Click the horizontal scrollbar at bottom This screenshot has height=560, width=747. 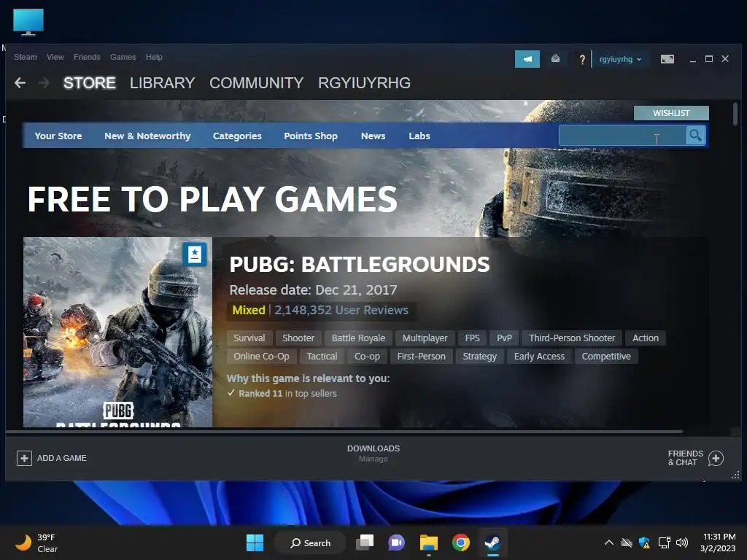344,432
